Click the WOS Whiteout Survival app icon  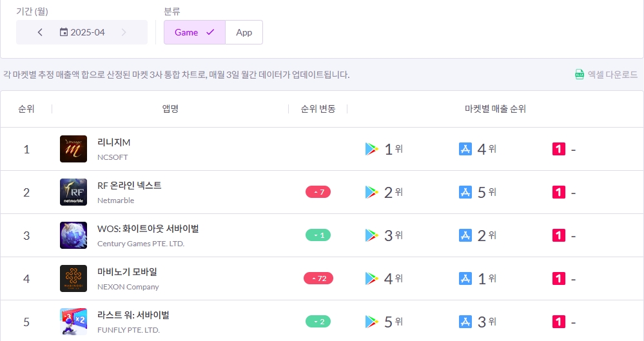click(73, 235)
